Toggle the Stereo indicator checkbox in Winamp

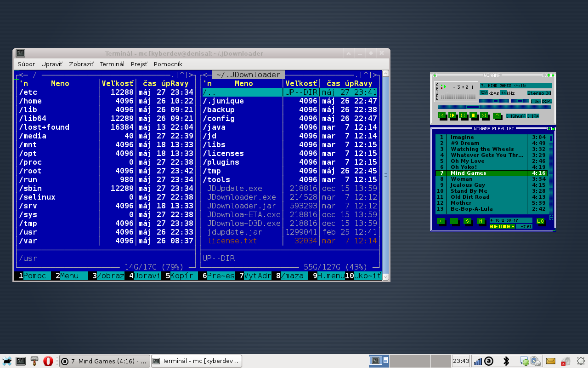pyautogui.click(x=539, y=93)
